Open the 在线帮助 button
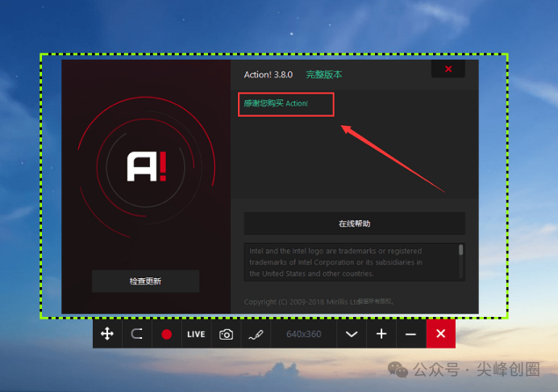The height and width of the screenshot is (392, 558). pos(355,223)
